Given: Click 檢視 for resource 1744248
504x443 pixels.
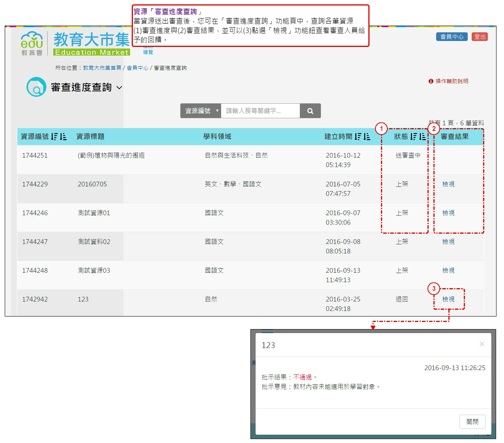Looking at the screenshot, I should (448, 270).
